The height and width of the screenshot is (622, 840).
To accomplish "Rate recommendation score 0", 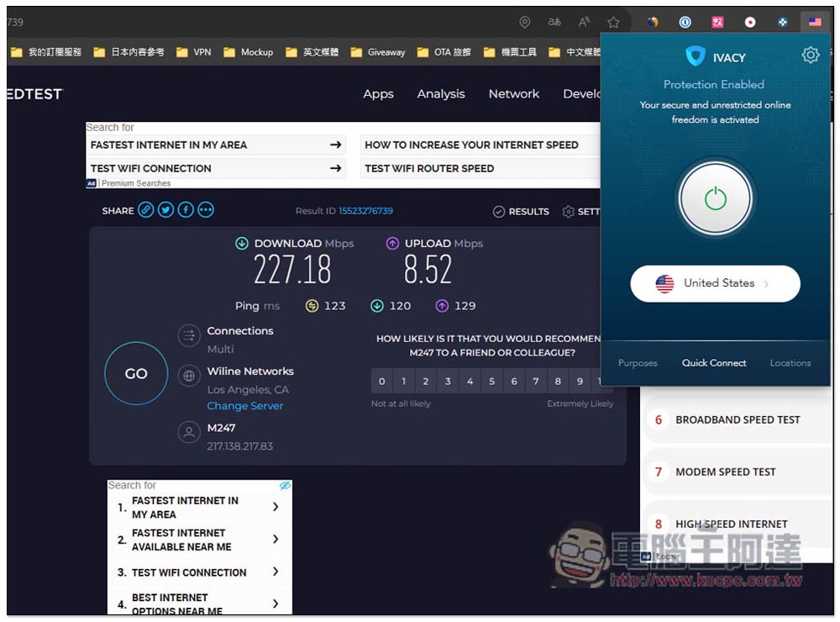I will [x=382, y=382].
